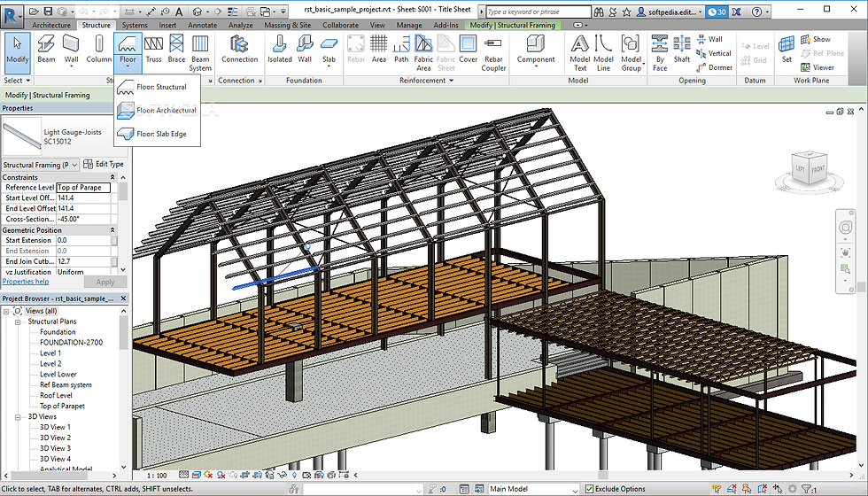Select the Truss tool
Screen dimensions: 868x496
(153, 50)
